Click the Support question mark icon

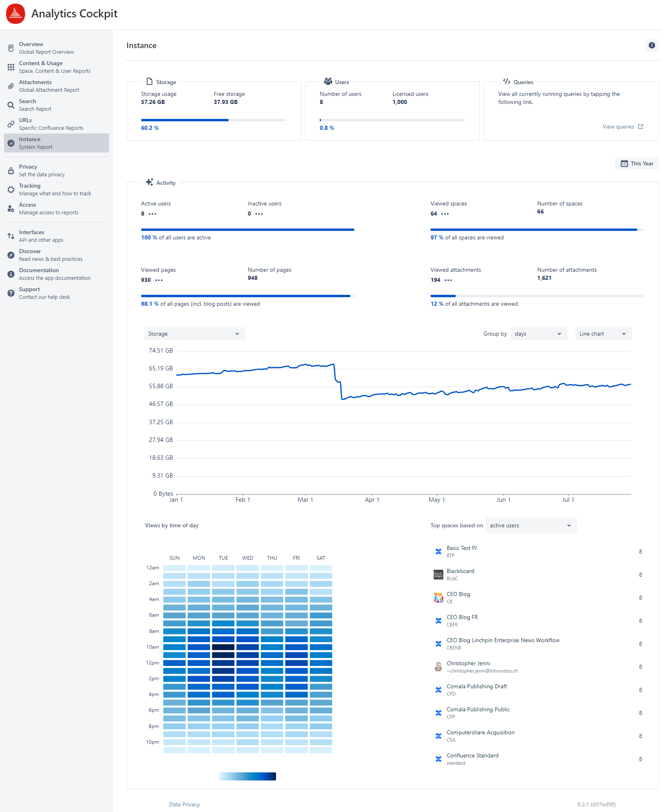click(11, 293)
